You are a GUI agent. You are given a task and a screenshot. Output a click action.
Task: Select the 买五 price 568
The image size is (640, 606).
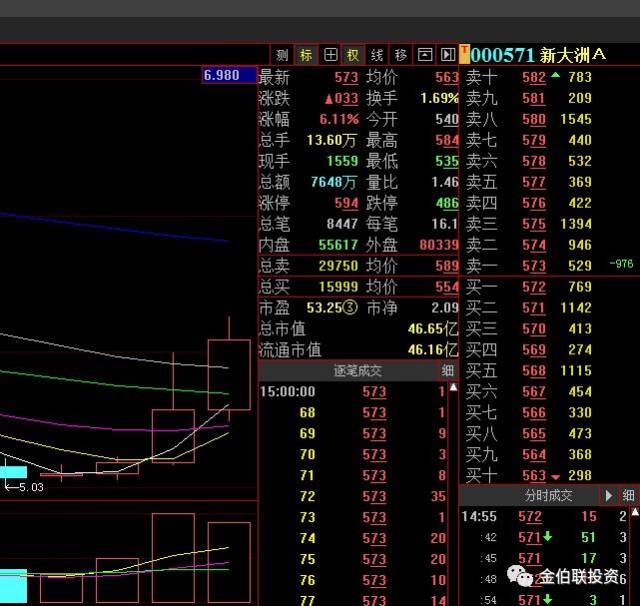point(534,371)
